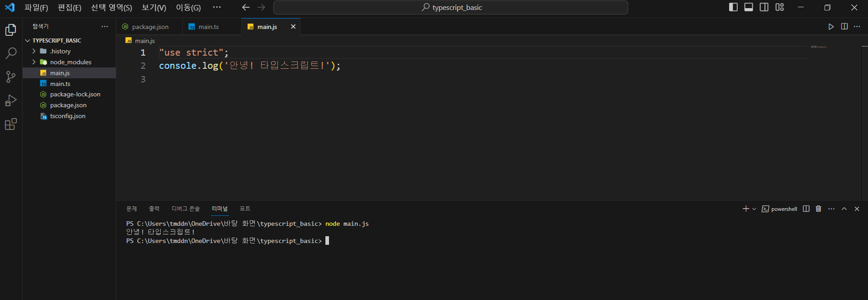Minimize the VS Code window
The image size is (868, 300).
801,7
